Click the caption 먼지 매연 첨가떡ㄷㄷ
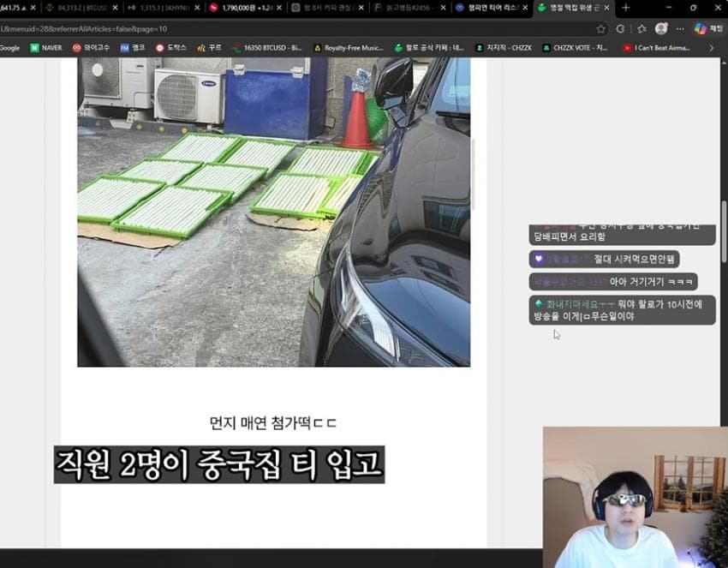 (273, 422)
